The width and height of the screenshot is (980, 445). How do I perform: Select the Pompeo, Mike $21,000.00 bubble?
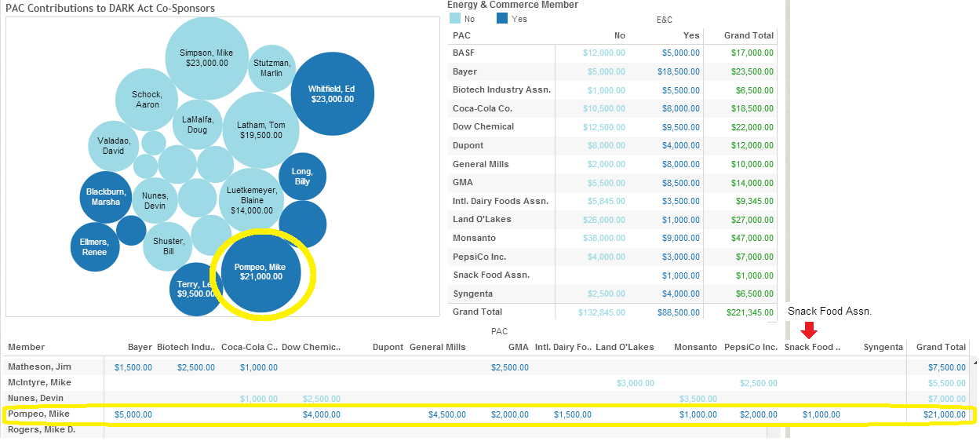coord(261,272)
